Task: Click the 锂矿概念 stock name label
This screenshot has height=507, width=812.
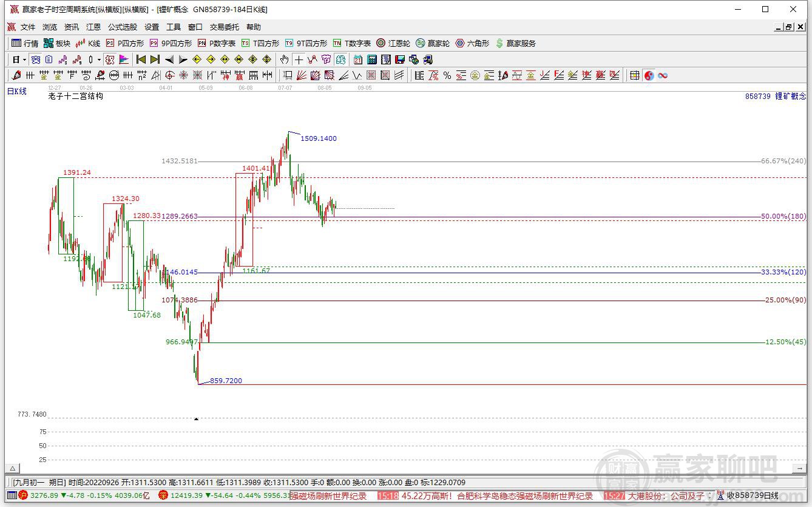Action: point(791,96)
